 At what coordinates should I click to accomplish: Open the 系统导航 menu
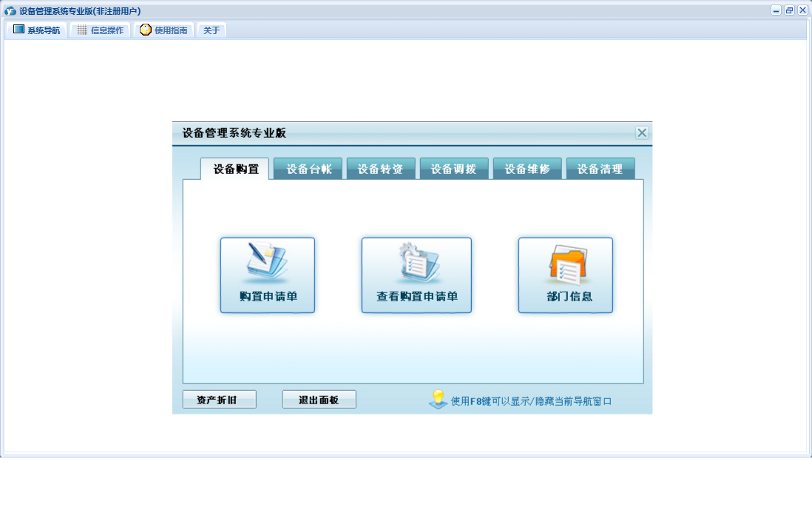36,30
